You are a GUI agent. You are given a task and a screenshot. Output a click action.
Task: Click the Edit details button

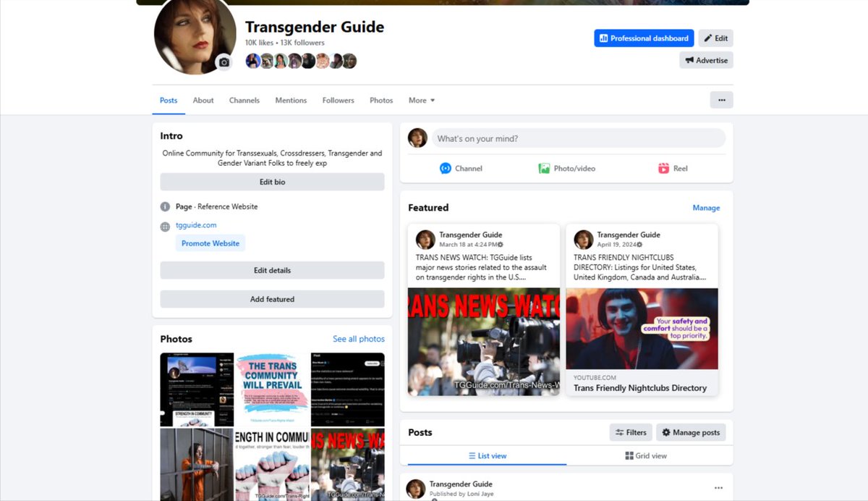[x=272, y=270]
